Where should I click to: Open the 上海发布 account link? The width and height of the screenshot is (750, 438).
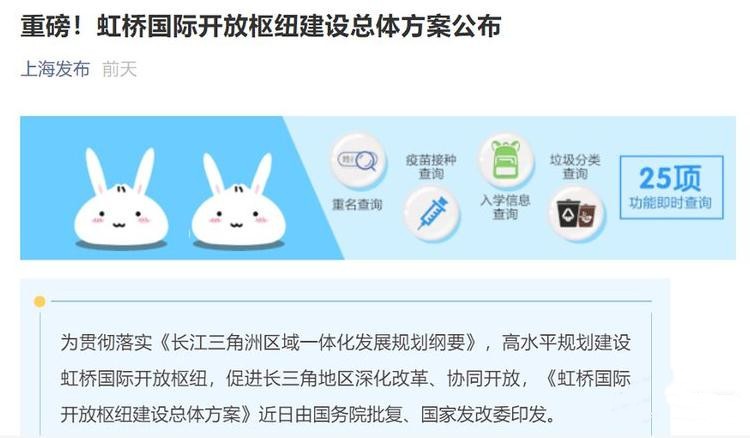click(55, 69)
